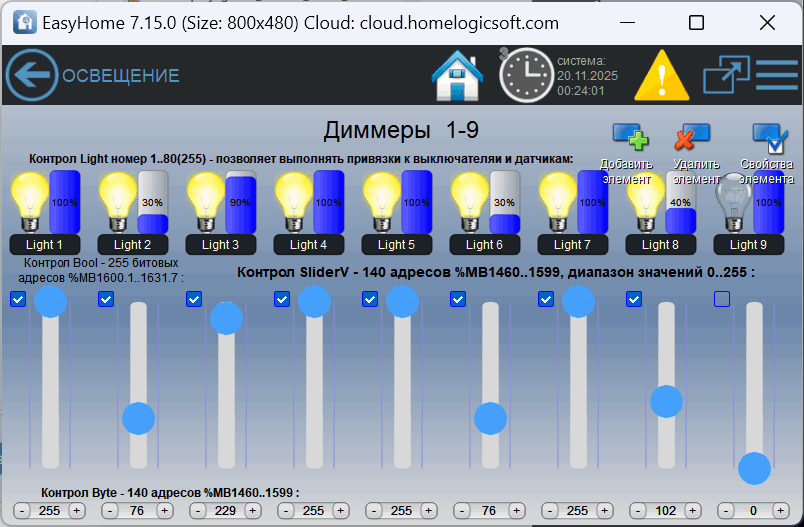Toggle the checkbox below Light 5
804x527 pixels.
point(370,299)
